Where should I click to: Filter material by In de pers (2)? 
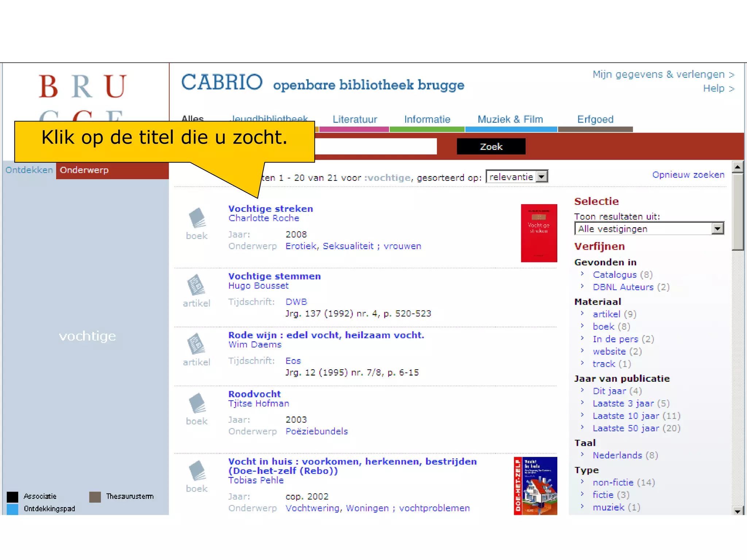click(623, 339)
